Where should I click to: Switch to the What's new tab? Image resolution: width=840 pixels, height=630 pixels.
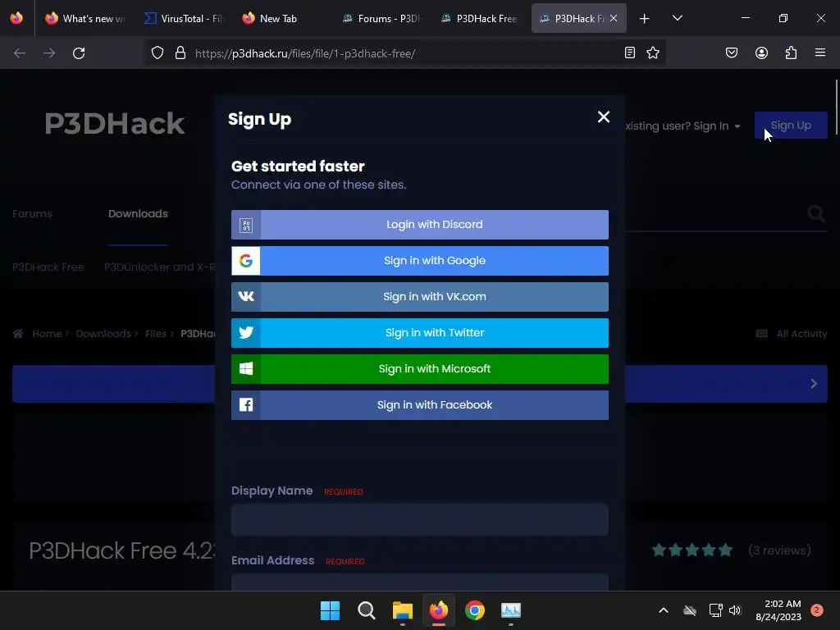(x=84, y=19)
